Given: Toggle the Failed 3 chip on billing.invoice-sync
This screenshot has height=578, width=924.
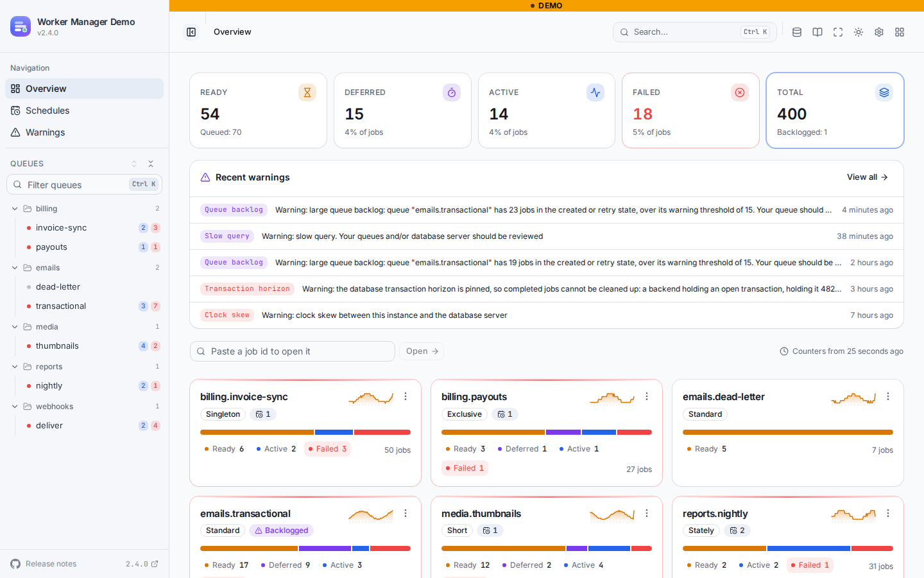Looking at the screenshot, I should coord(327,449).
